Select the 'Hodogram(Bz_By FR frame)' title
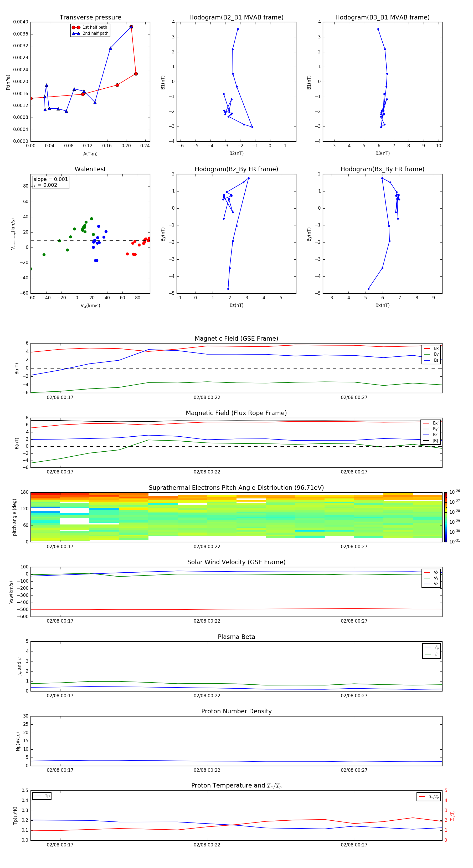Screen dimensions: 473x868 pos(236,169)
